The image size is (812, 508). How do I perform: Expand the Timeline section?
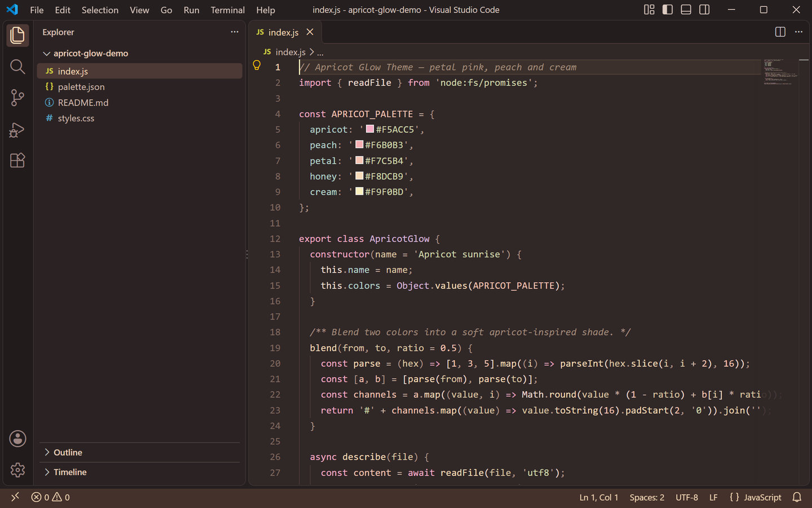pyautogui.click(x=141, y=472)
